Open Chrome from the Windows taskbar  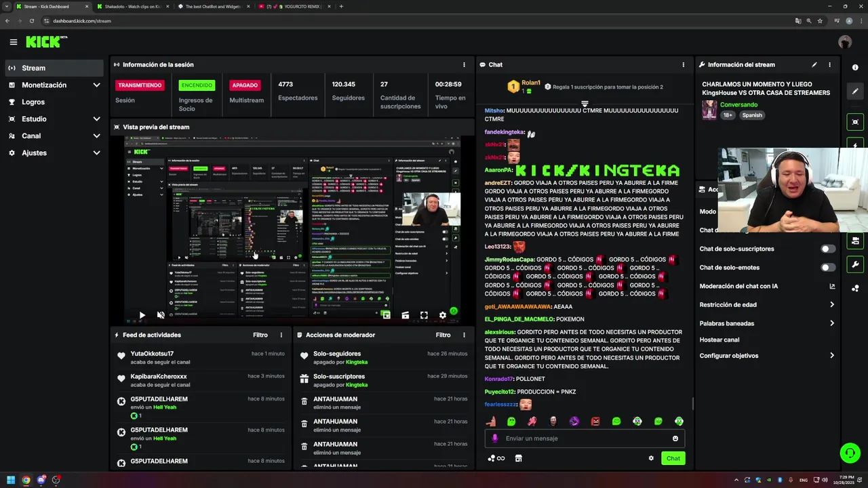point(26,480)
